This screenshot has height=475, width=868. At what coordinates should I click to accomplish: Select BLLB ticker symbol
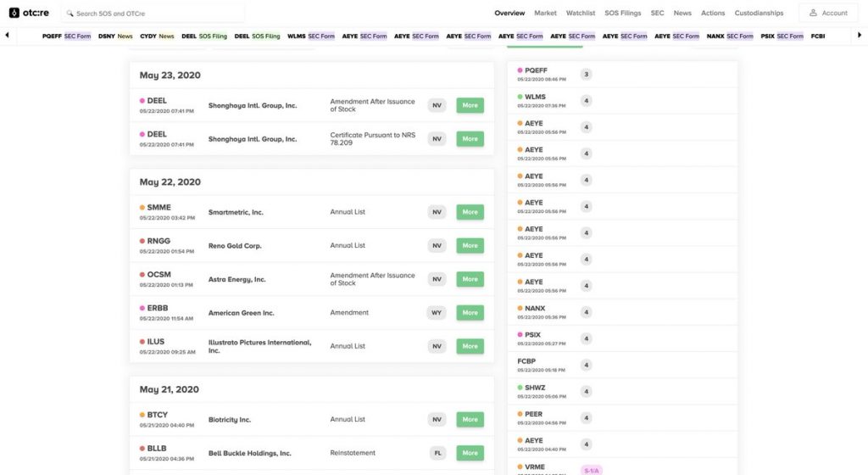click(x=157, y=449)
